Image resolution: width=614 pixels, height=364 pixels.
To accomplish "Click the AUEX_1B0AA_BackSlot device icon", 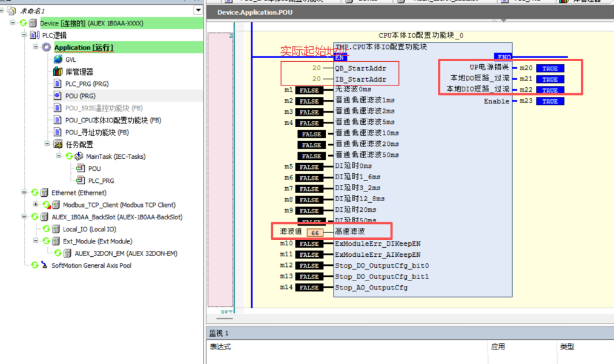I will [44, 217].
